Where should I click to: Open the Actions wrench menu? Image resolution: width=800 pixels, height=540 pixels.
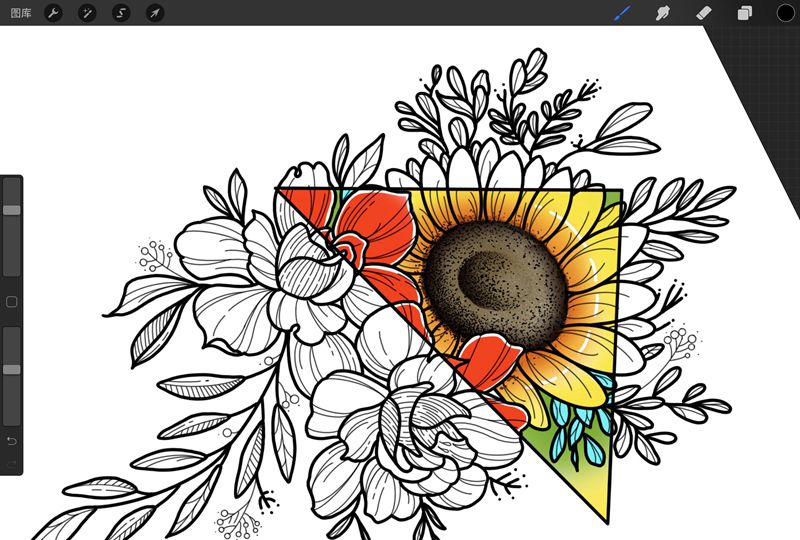pos(55,13)
